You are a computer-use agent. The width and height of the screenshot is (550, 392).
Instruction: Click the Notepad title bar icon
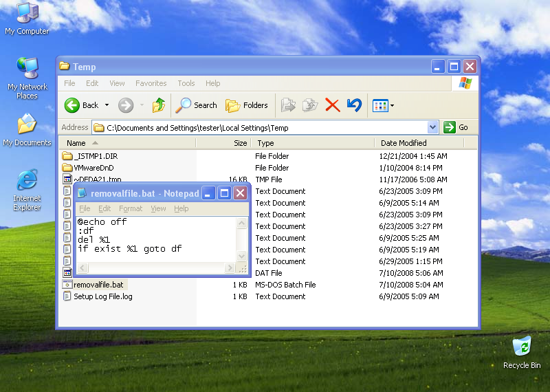tap(82, 193)
